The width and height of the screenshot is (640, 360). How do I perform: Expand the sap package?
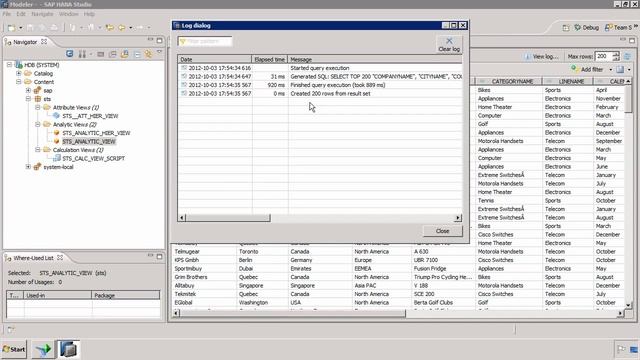click(x=28, y=91)
